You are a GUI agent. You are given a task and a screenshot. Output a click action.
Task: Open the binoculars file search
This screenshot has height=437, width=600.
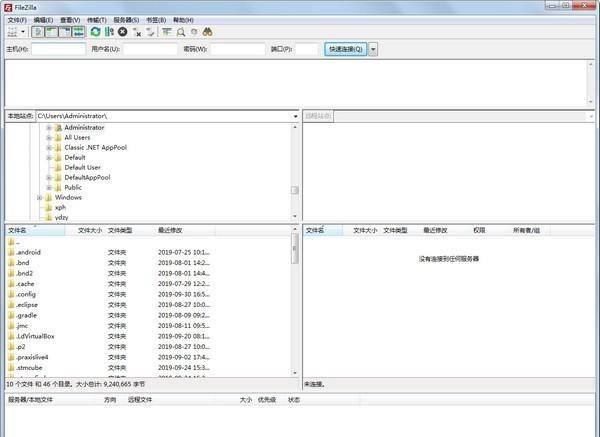click(207, 32)
